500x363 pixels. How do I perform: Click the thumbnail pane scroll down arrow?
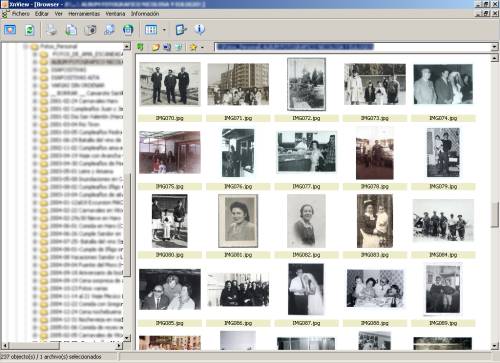click(495, 346)
